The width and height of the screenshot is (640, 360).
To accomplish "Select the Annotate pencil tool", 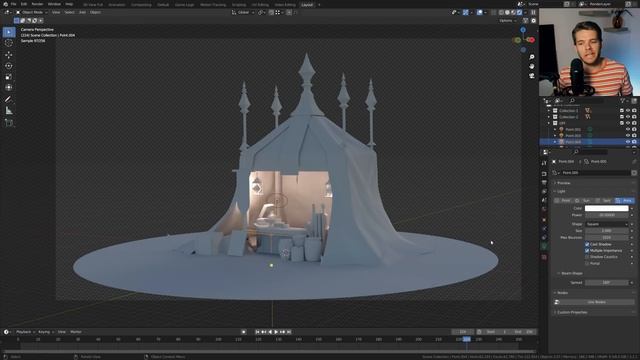I will [9, 99].
